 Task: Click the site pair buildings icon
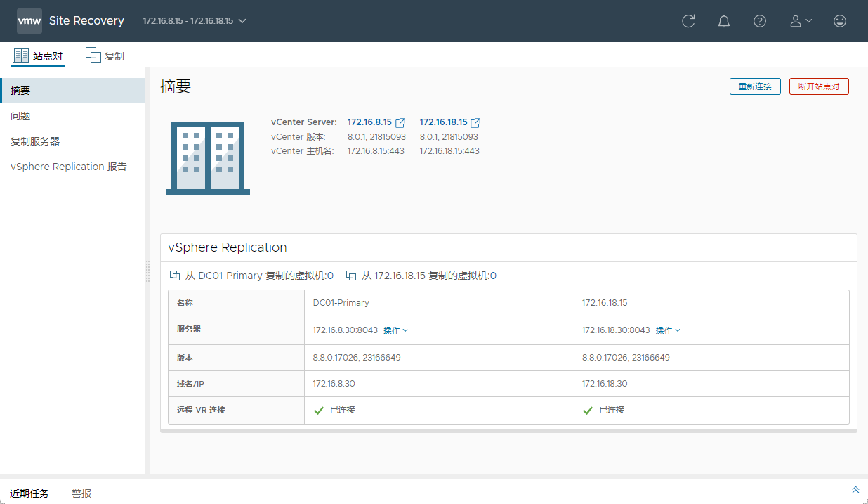pyautogui.click(x=208, y=157)
